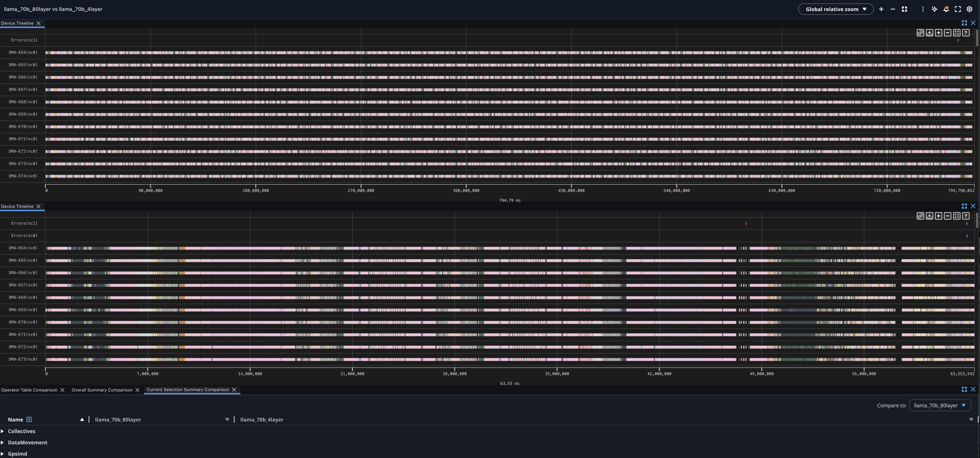Reset zoom in top timeline toolbar
Image resolution: width=980 pixels, height=458 pixels.
point(957,33)
